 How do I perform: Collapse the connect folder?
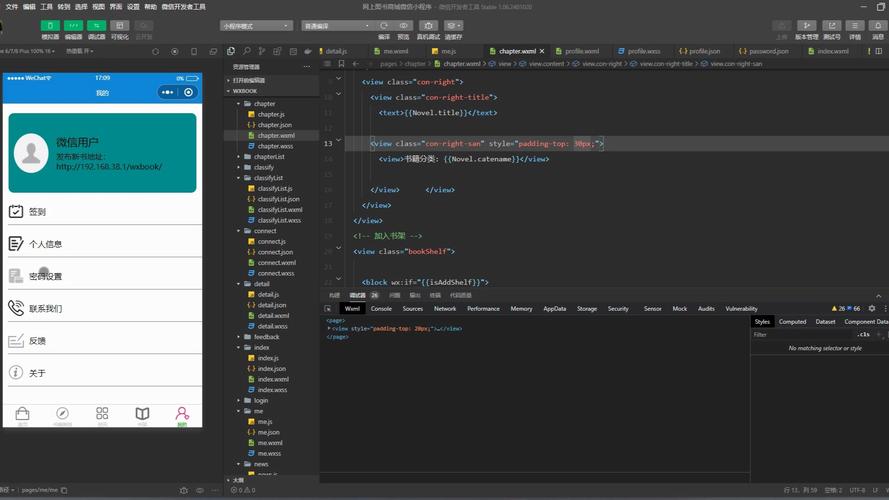239,231
